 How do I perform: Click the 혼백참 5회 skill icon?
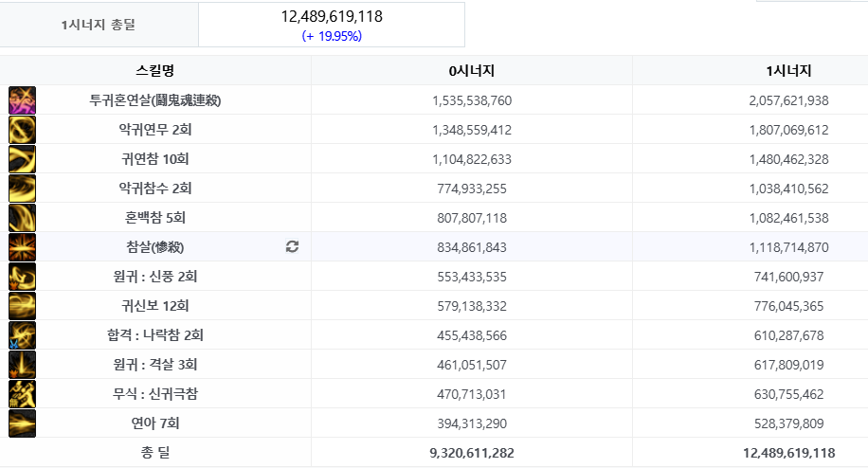coord(22,217)
